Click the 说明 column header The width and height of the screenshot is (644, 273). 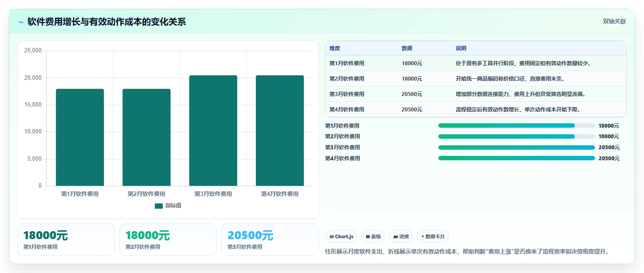tap(461, 48)
